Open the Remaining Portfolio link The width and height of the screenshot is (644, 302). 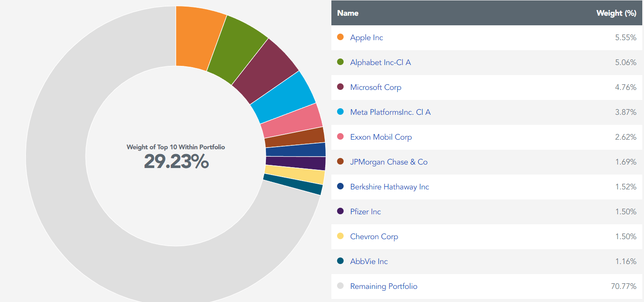pyautogui.click(x=383, y=286)
